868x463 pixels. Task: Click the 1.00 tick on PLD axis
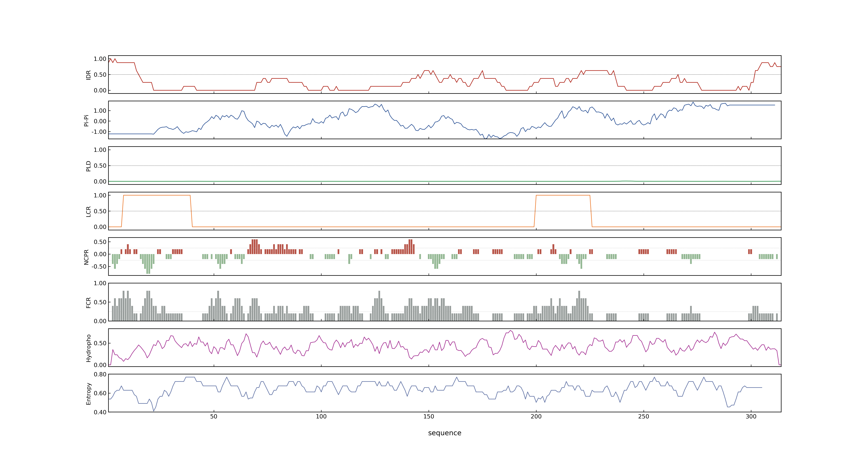(100, 150)
